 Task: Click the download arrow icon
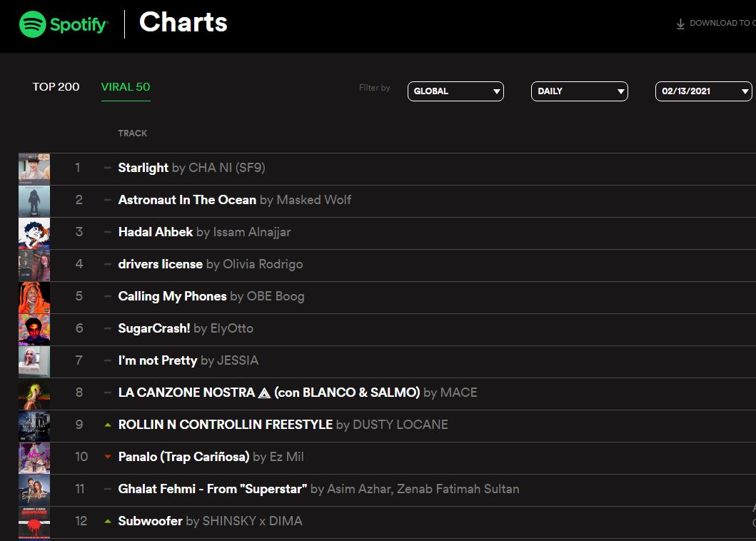[x=680, y=24]
